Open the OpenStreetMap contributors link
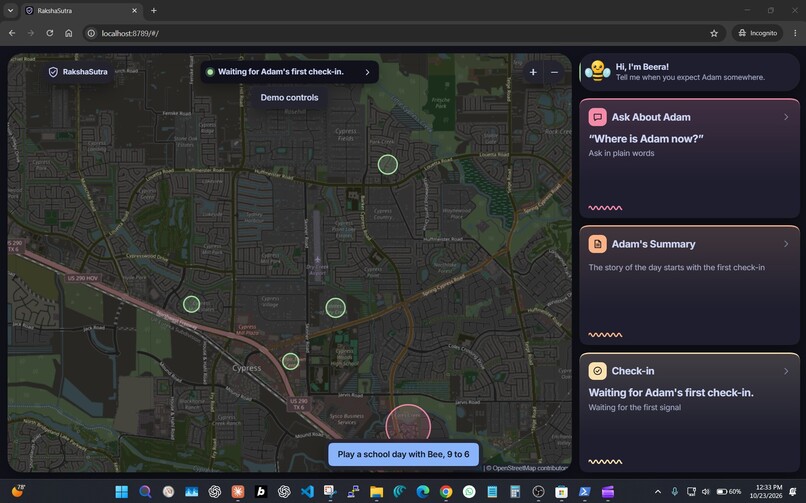The height and width of the screenshot is (503, 806). coord(527,468)
